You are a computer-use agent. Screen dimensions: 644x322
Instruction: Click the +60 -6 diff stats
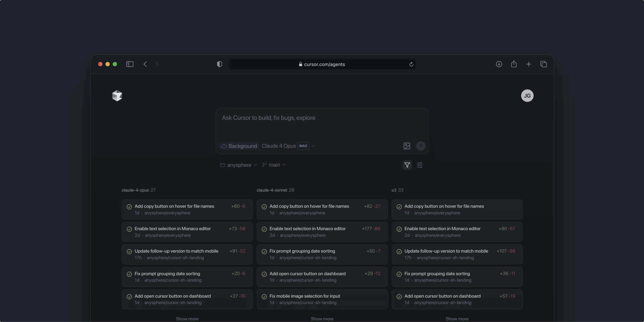click(x=238, y=206)
